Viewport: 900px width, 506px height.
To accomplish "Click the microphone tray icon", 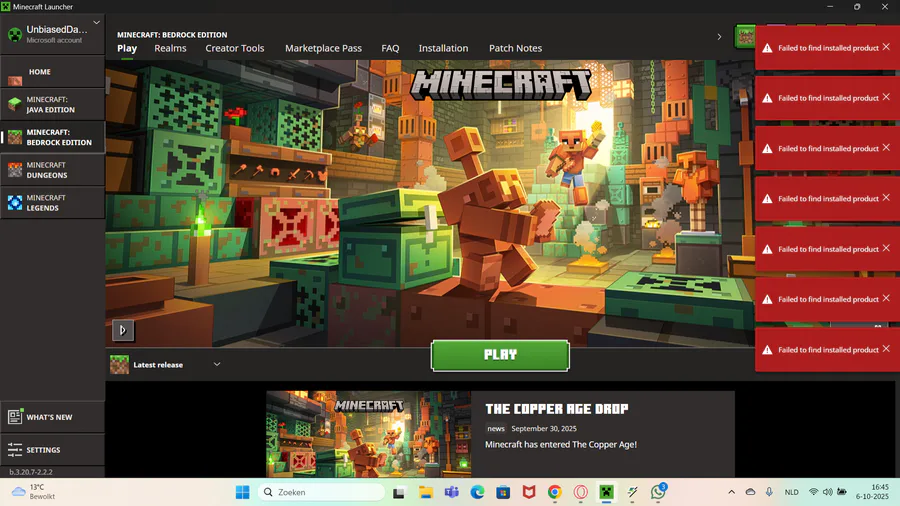I will 769,492.
